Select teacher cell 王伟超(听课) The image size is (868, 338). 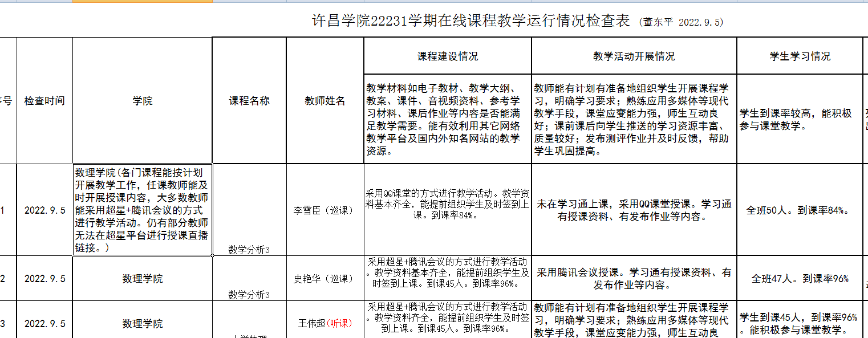pyautogui.click(x=325, y=323)
